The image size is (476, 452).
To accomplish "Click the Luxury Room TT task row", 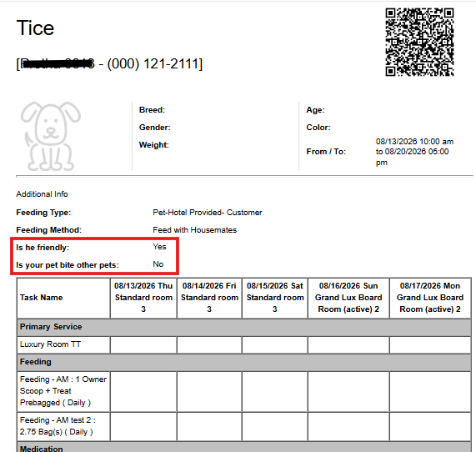I will tap(63, 344).
